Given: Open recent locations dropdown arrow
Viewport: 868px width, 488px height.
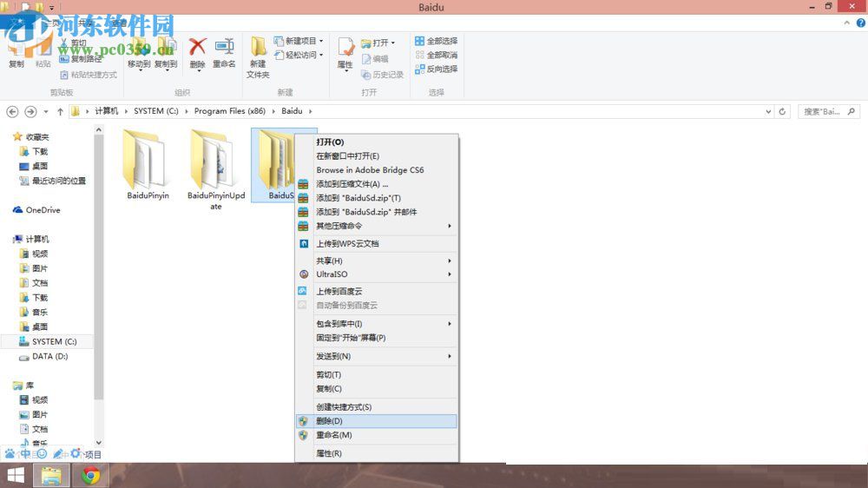Looking at the screenshot, I should point(46,111).
